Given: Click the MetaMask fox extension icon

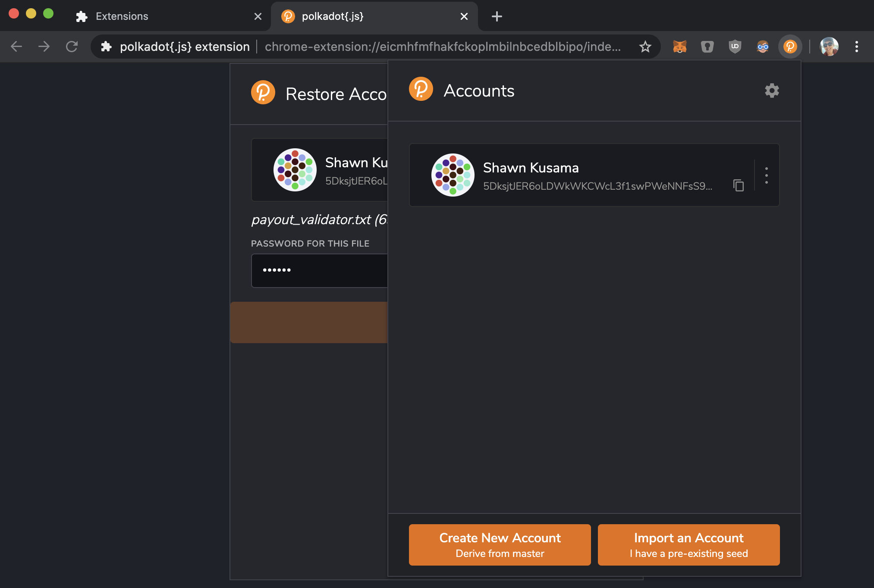Looking at the screenshot, I should (x=680, y=47).
